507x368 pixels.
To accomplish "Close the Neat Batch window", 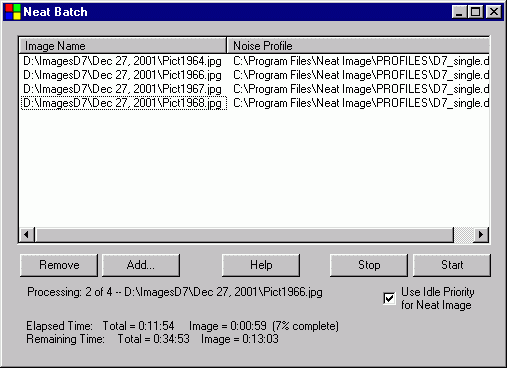I will coord(494,12).
